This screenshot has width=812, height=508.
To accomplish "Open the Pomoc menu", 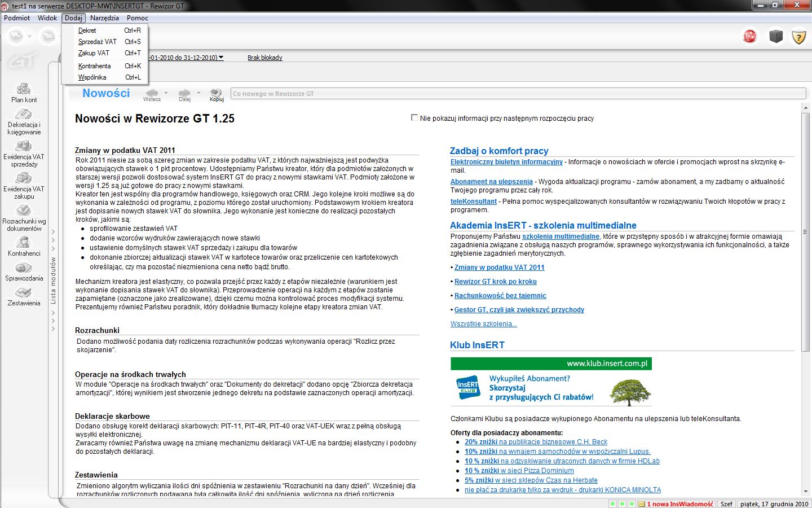I will (x=137, y=18).
